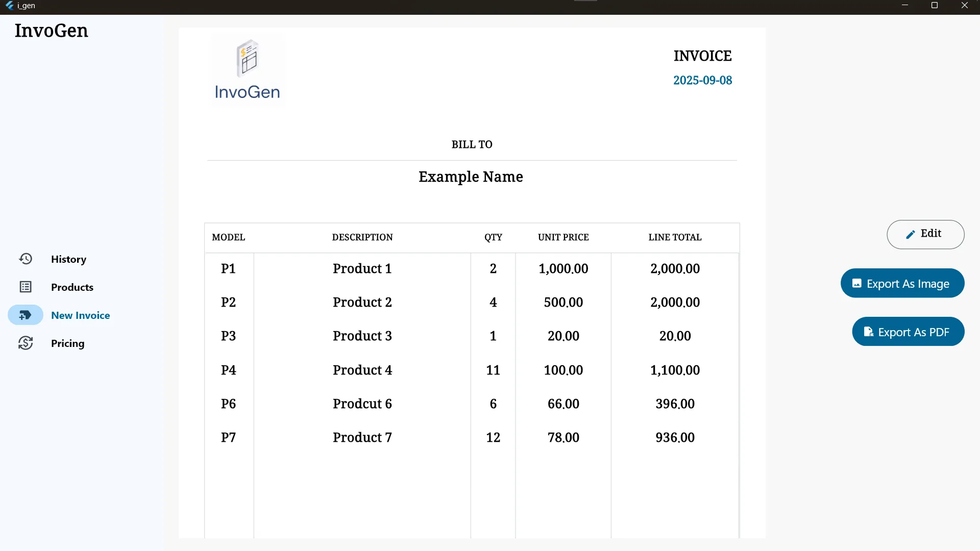Click the History clock icon

point(26,259)
